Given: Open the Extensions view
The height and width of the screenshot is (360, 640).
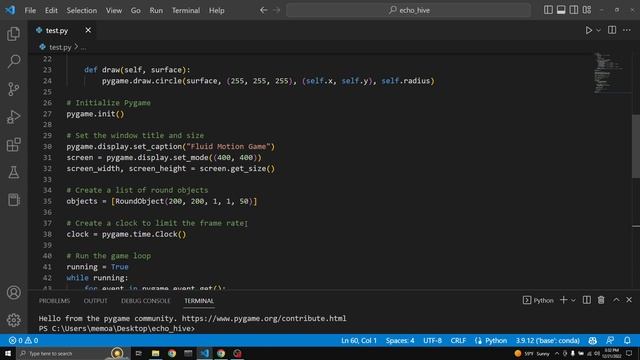Looking at the screenshot, I should (13, 144).
